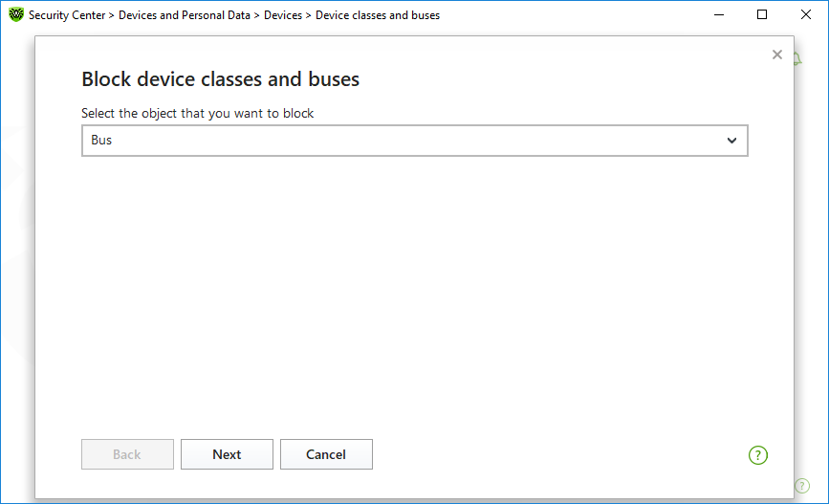
Task: Close the Block device classes dialog
Action: (777, 55)
